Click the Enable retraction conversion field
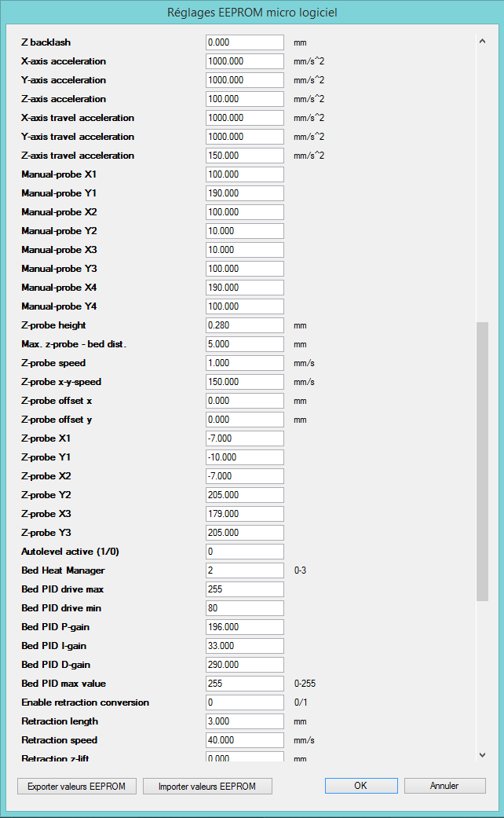504x818 pixels. tap(244, 702)
